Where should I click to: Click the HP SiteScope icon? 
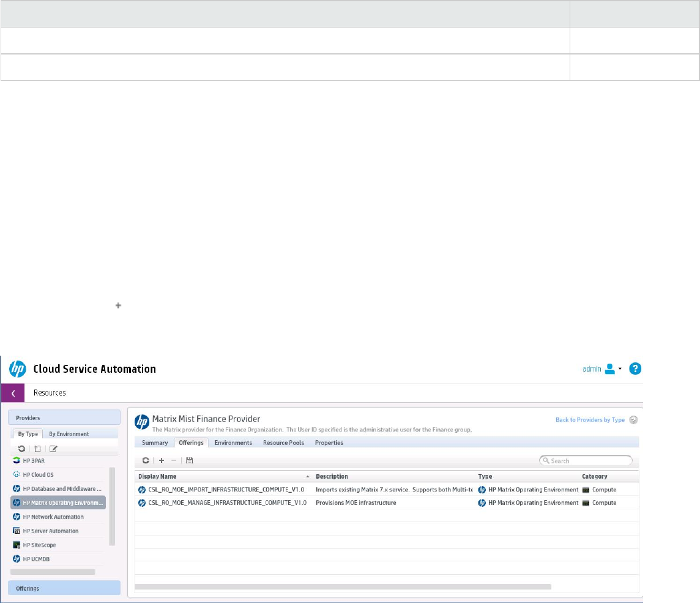(17, 545)
